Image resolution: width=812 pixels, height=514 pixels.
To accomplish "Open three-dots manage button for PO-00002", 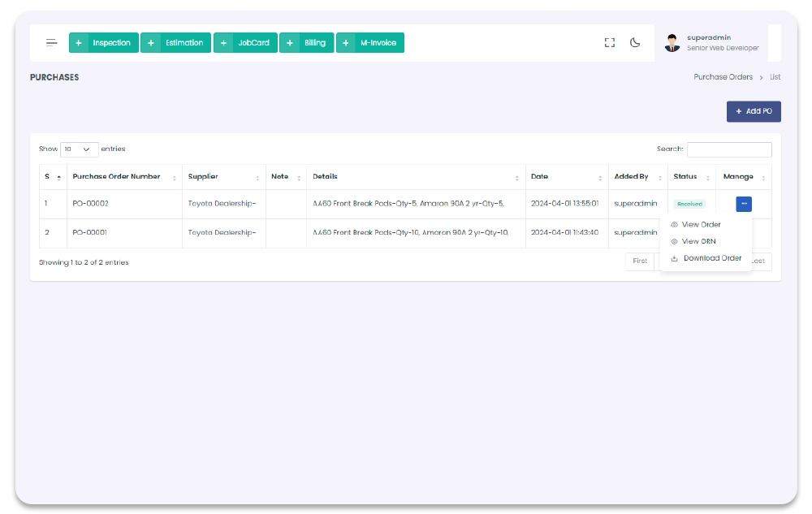I will (744, 204).
